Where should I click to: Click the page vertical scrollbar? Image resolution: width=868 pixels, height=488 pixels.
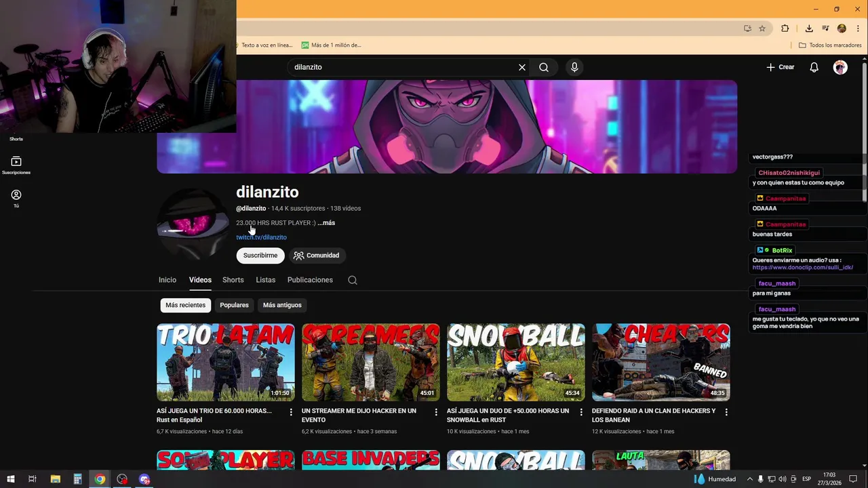[865, 132]
